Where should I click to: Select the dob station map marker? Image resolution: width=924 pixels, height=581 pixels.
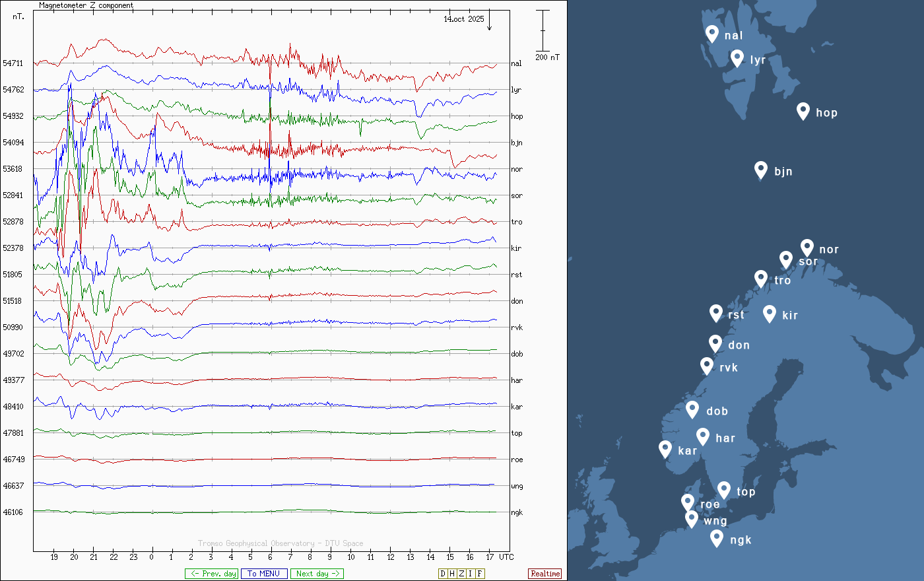[x=692, y=409]
